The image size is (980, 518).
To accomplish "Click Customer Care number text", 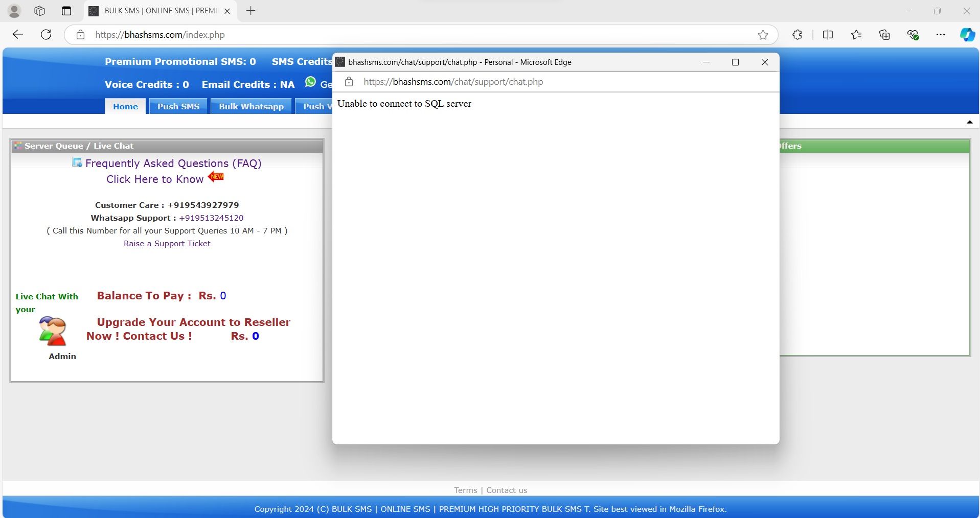I will (x=167, y=205).
